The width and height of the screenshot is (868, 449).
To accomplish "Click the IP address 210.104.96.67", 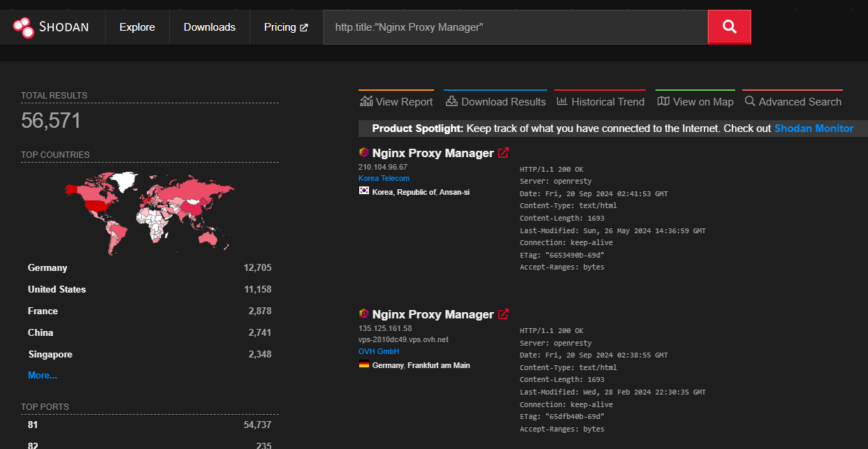I will [382, 167].
